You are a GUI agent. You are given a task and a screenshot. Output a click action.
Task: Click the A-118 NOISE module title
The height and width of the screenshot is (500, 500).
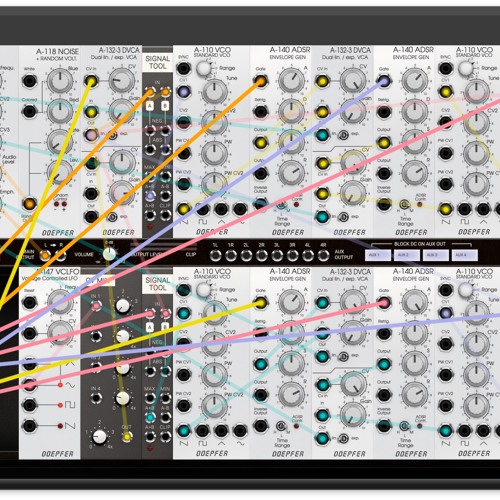[x=57, y=52]
